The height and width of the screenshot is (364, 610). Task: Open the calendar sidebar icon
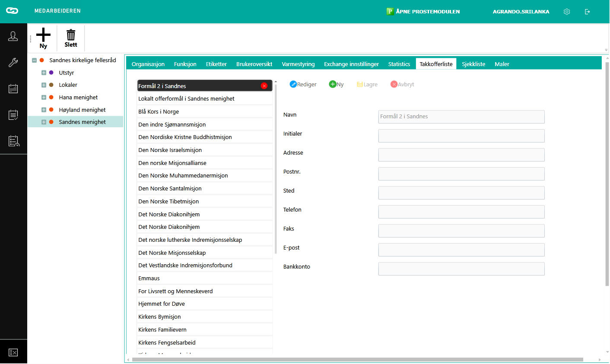pos(13,89)
